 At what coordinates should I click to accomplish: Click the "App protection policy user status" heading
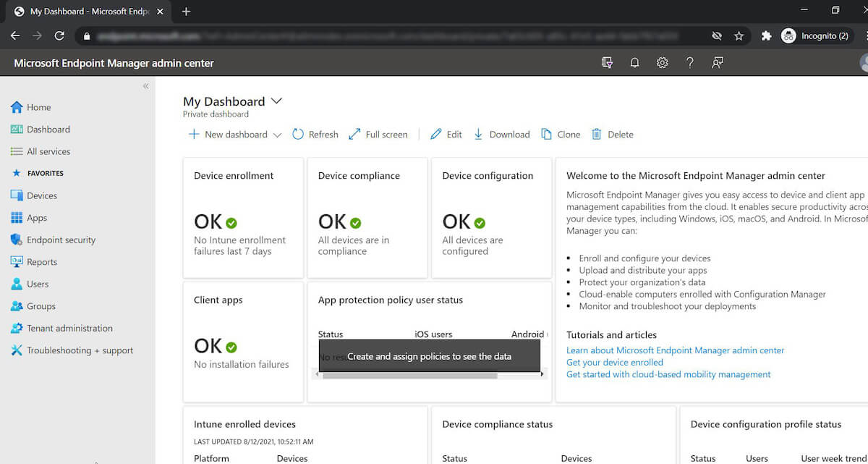pos(391,300)
